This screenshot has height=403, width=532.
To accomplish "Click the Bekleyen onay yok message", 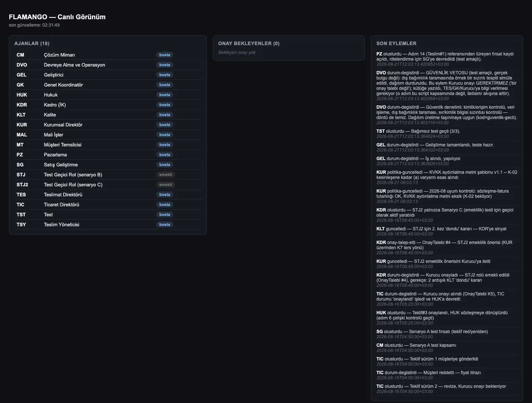I will [x=237, y=53].
